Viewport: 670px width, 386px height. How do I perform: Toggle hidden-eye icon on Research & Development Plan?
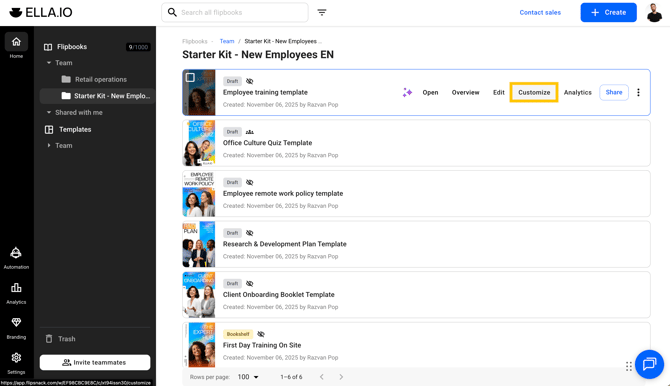[250, 233]
